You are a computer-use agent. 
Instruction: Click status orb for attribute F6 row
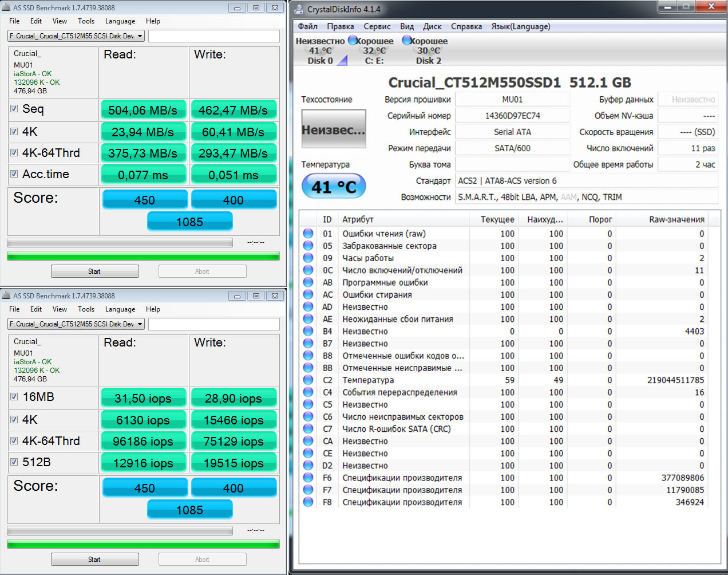[x=308, y=478]
